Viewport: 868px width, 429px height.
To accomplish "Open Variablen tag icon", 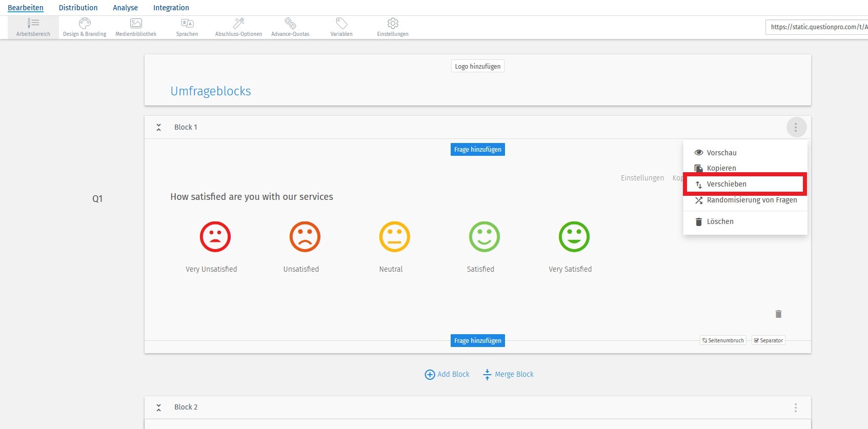I will [341, 23].
